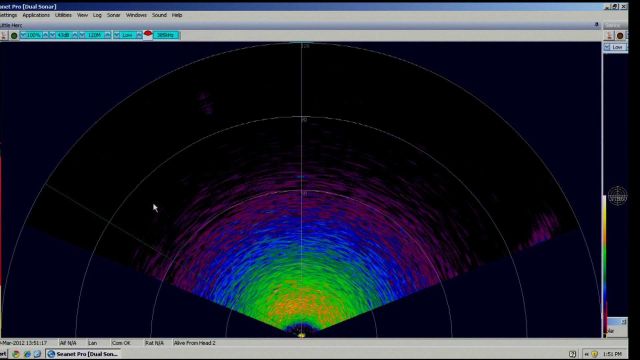Launch Chrome from quick launch bar
The image size is (640, 360).
click(x=16, y=354)
